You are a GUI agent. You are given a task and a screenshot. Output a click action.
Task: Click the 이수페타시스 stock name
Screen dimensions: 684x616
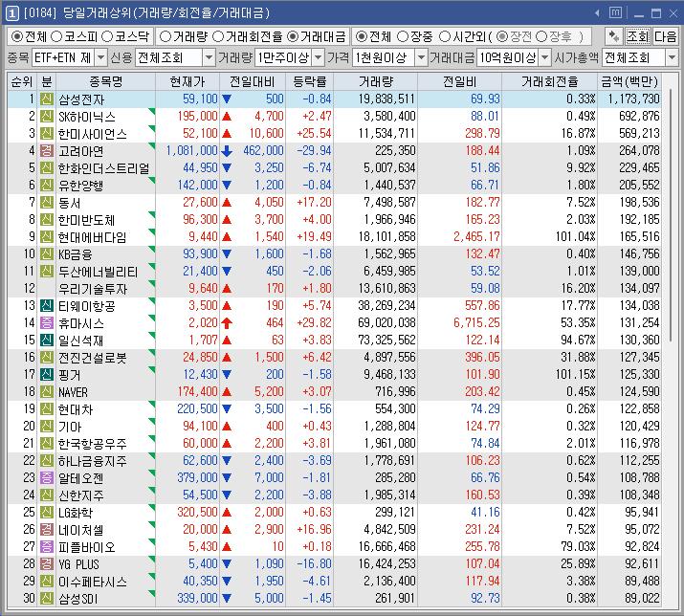93,582
